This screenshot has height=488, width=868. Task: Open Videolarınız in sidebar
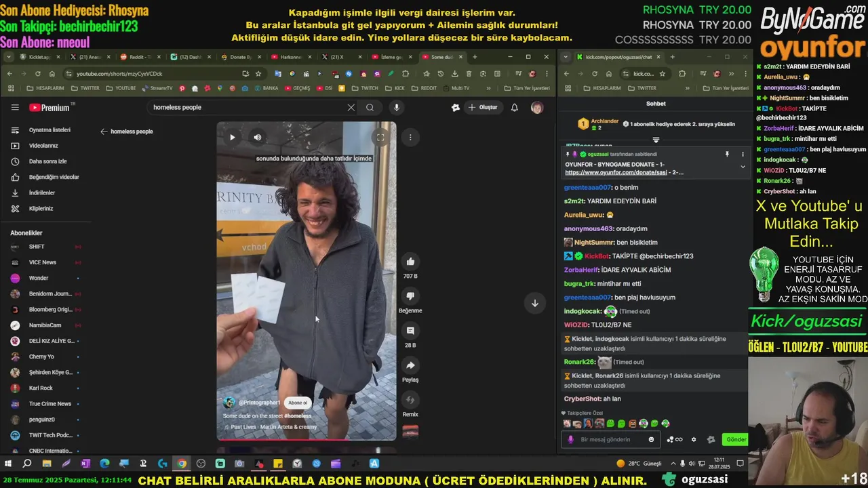(x=45, y=146)
